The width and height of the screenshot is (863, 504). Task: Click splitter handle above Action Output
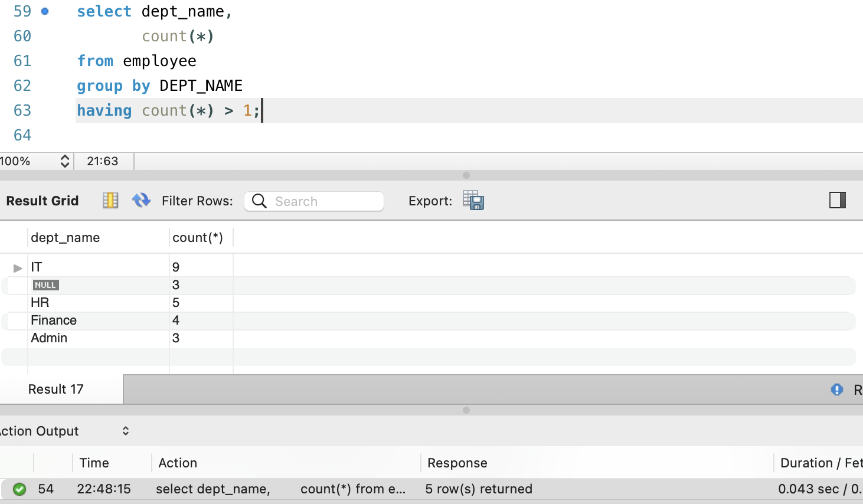(x=466, y=410)
